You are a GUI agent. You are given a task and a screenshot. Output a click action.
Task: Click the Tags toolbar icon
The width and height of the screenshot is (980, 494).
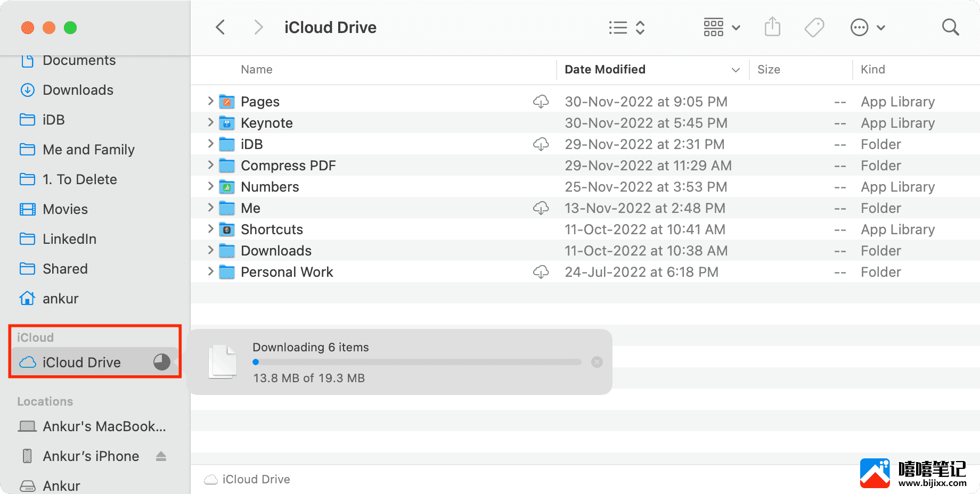click(x=814, y=27)
